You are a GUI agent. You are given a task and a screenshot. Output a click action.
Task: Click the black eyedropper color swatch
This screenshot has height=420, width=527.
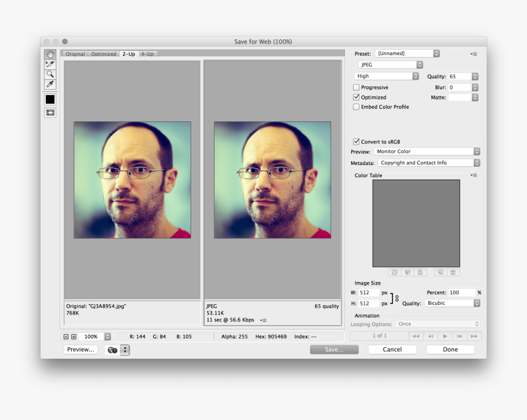point(50,99)
